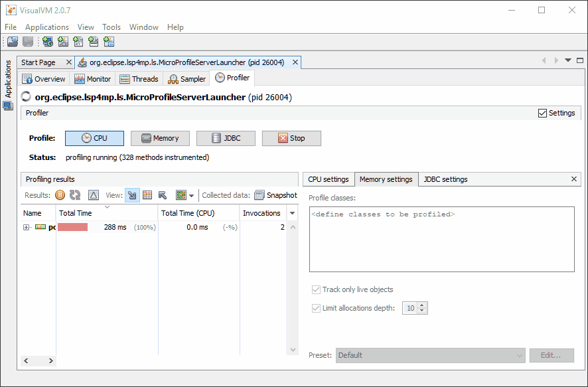This screenshot has height=387, width=588.
Task: Show the Reverse Calls view
Action: tap(163, 195)
